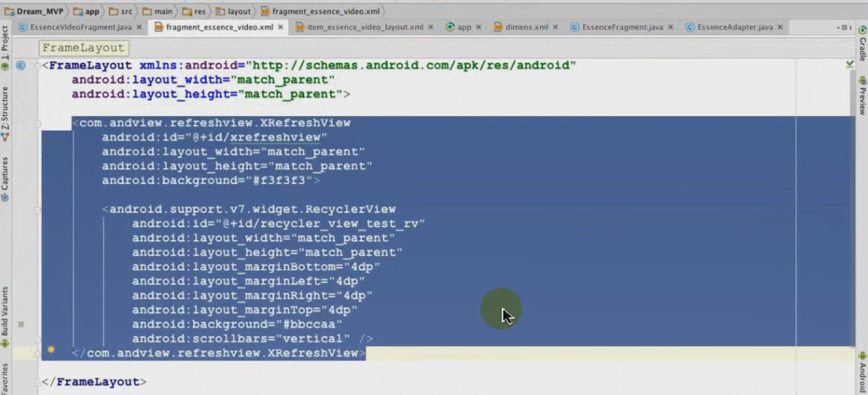Click the FrameLayout breadcrumb label above code
868x395 pixels.
[x=83, y=48]
